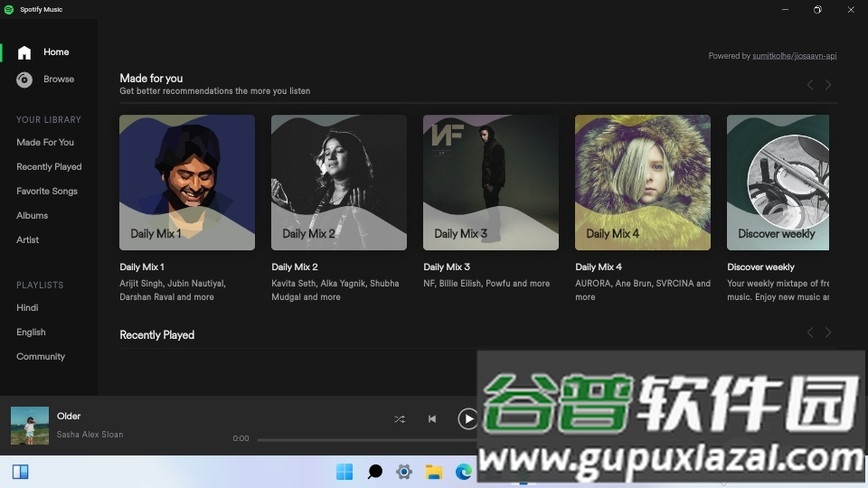Viewport: 868px width, 488px height.
Task: Follow the sumitkolhe/jiosaavn-api link
Action: coord(794,56)
